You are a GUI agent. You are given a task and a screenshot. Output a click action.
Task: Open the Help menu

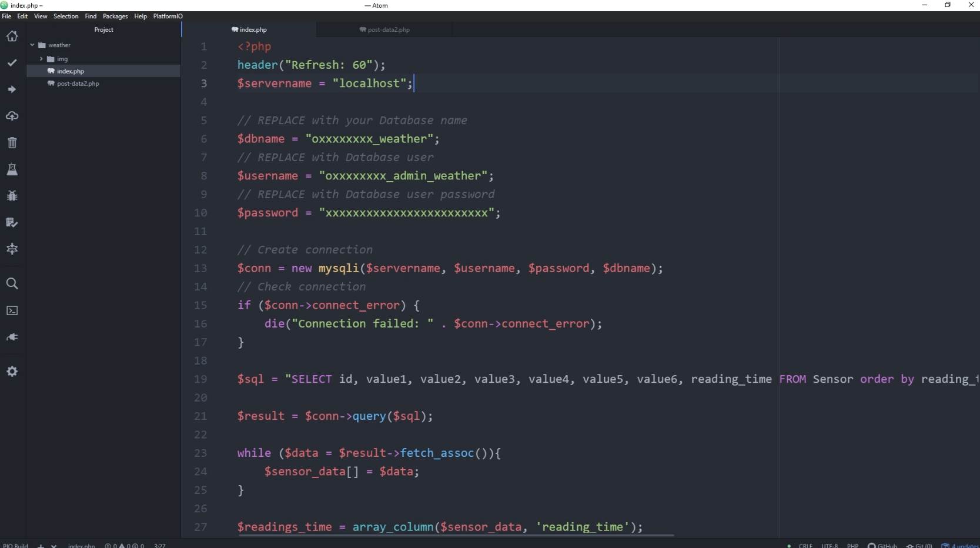pyautogui.click(x=141, y=16)
